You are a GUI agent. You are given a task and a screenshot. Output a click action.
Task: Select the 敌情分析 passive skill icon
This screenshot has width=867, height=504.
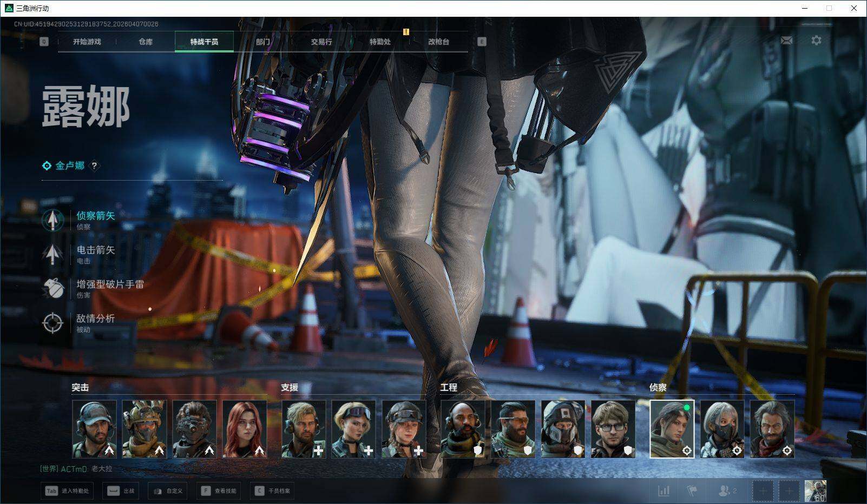point(52,323)
